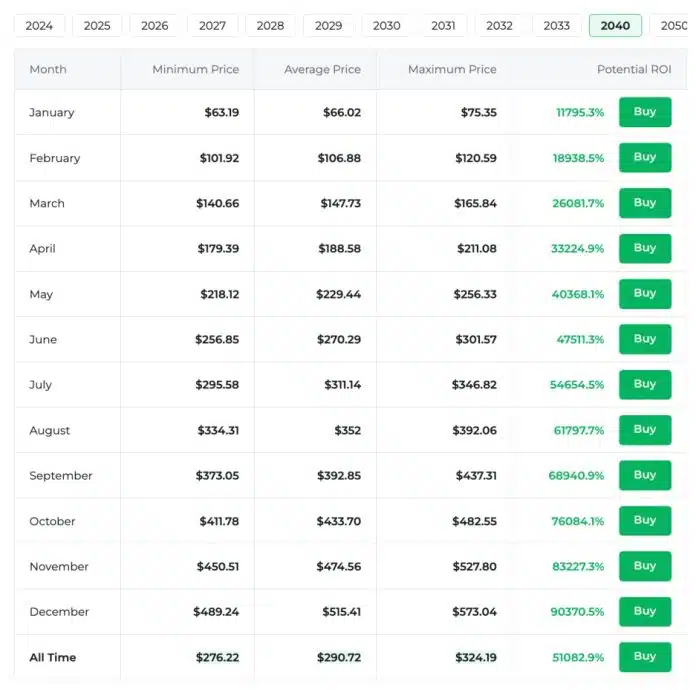Click September's 68940.9% ROI value
This screenshot has width=696, height=690.
(576, 476)
